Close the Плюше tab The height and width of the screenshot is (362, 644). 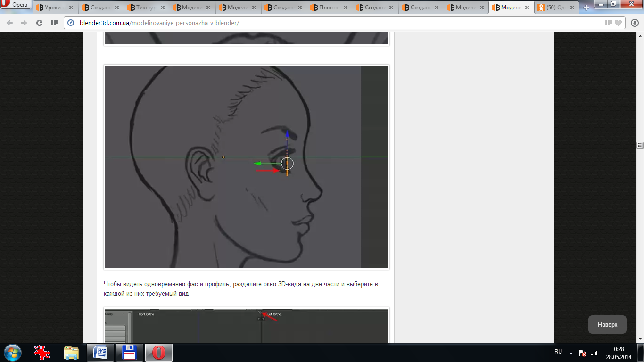pos(345,8)
